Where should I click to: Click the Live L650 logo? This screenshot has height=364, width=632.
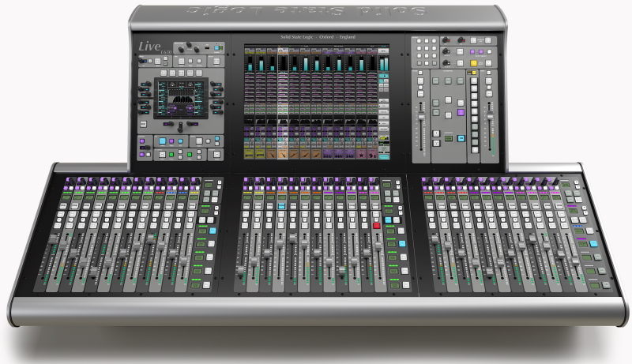pos(155,47)
